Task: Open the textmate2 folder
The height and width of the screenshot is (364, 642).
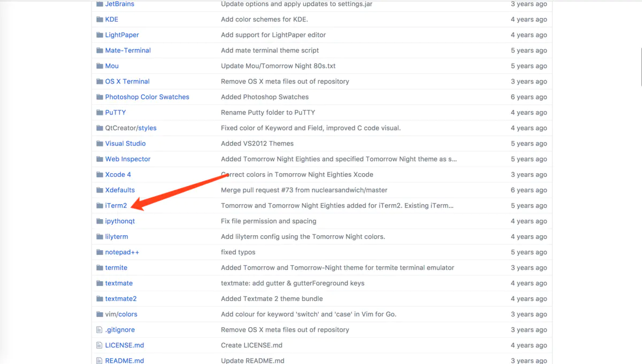Action: point(121,298)
